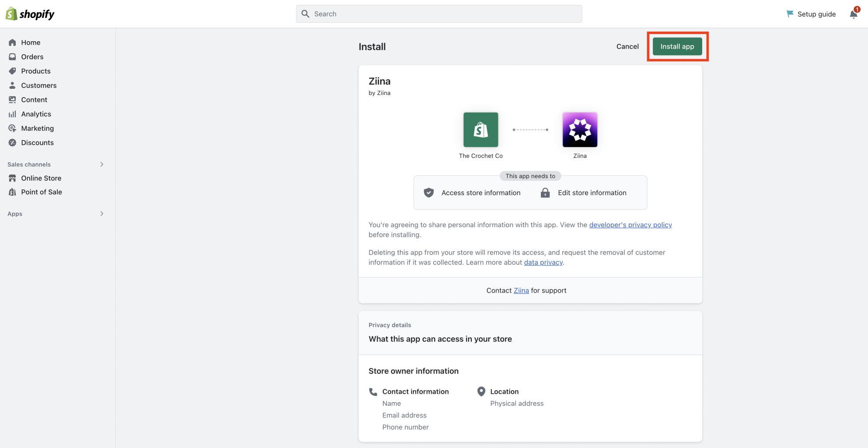Click the shield icon for Access store information
Screen dimensions: 868x448
(x=429, y=192)
